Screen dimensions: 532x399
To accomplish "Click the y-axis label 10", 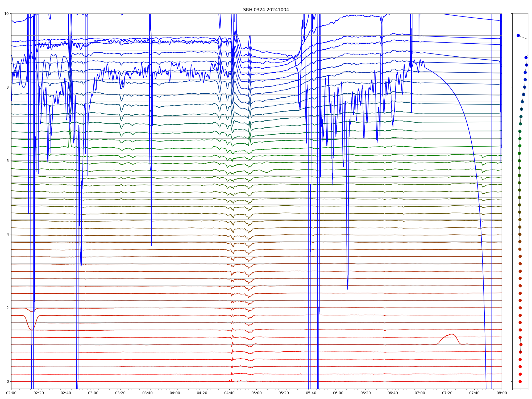I will [x=7, y=14].
